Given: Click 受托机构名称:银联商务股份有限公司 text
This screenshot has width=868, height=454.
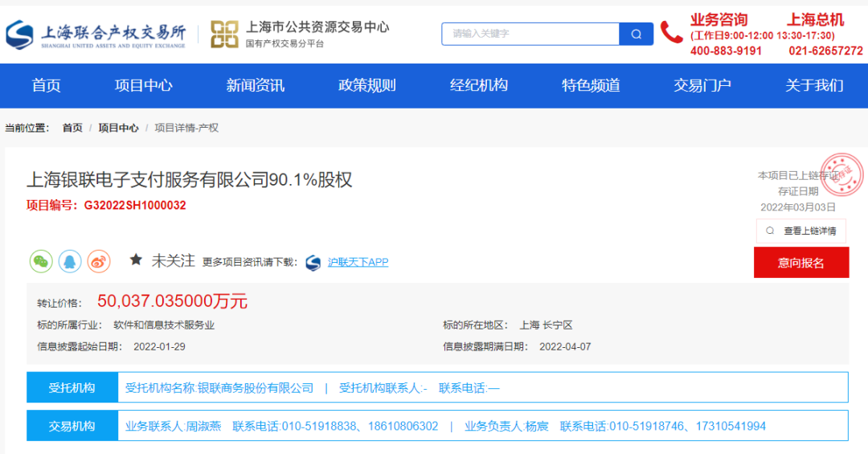Looking at the screenshot, I should [x=219, y=388].
